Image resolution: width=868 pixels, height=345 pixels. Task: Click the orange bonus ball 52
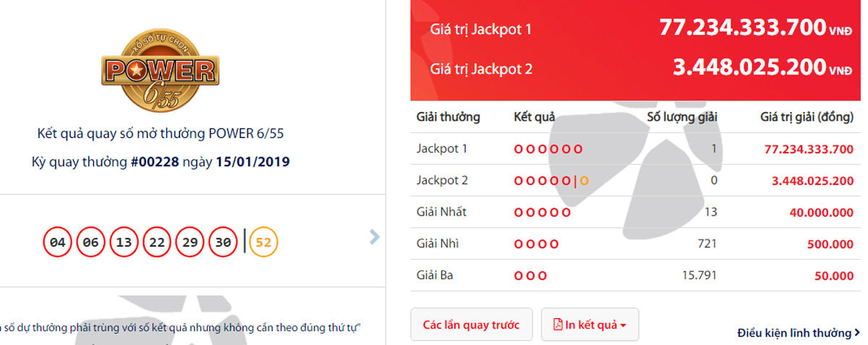(263, 242)
